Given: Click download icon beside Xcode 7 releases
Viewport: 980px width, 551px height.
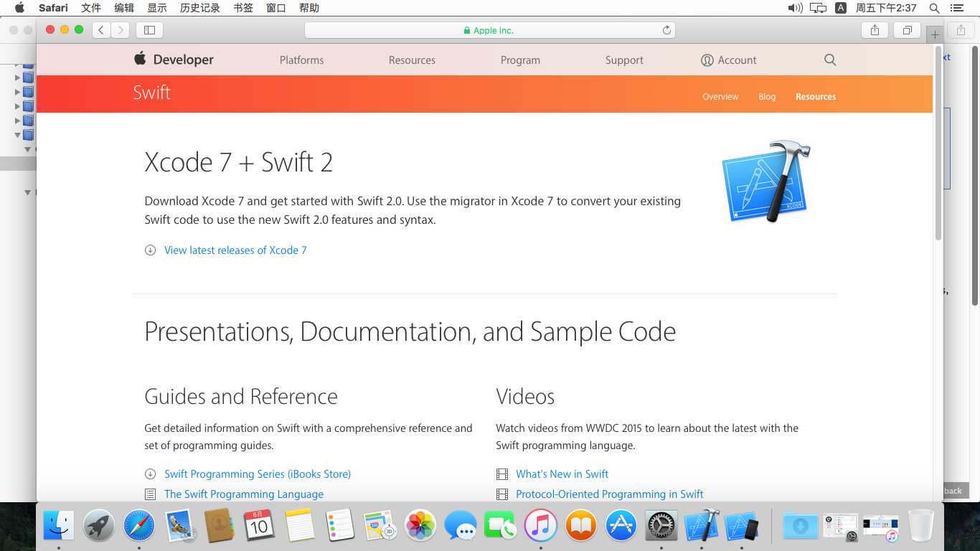Looking at the screenshot, I should [150, 250].
